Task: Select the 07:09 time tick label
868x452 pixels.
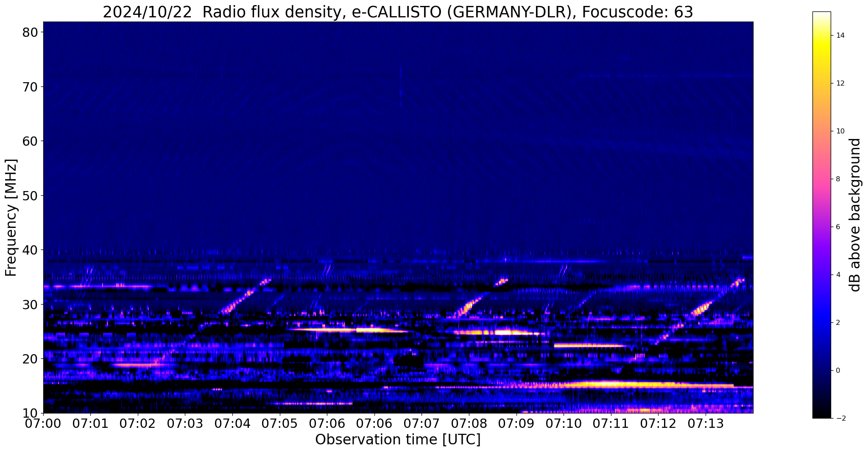Action: pyautogui.click(x=516, y=423)
